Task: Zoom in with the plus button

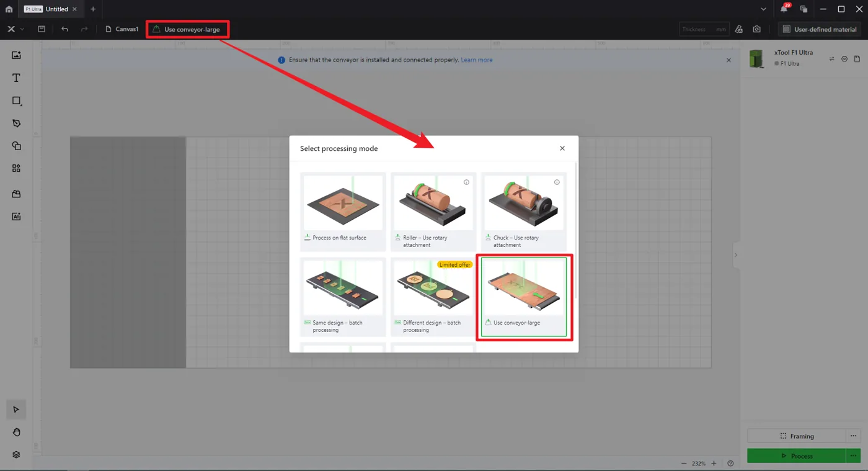Action: (714, 464)
